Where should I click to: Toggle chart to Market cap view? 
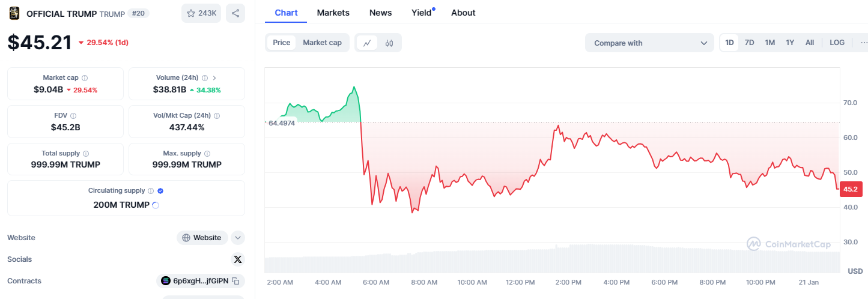pos(322,43)
